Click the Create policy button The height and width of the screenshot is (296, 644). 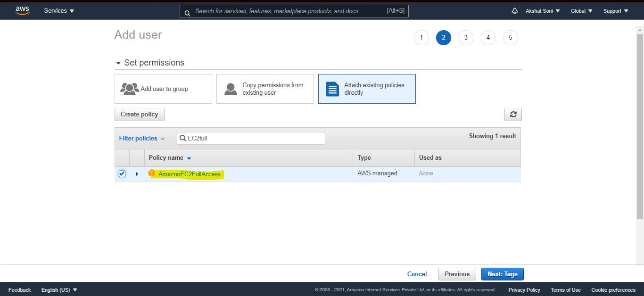coord(140,115)
